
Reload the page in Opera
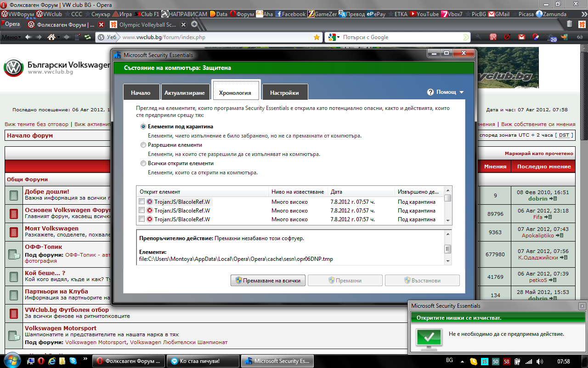point(87,37)
